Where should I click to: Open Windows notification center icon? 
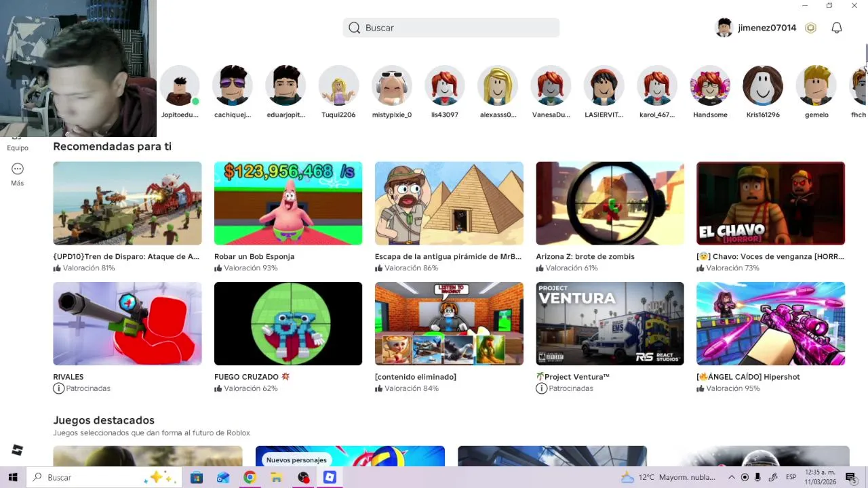pos(850,477)
